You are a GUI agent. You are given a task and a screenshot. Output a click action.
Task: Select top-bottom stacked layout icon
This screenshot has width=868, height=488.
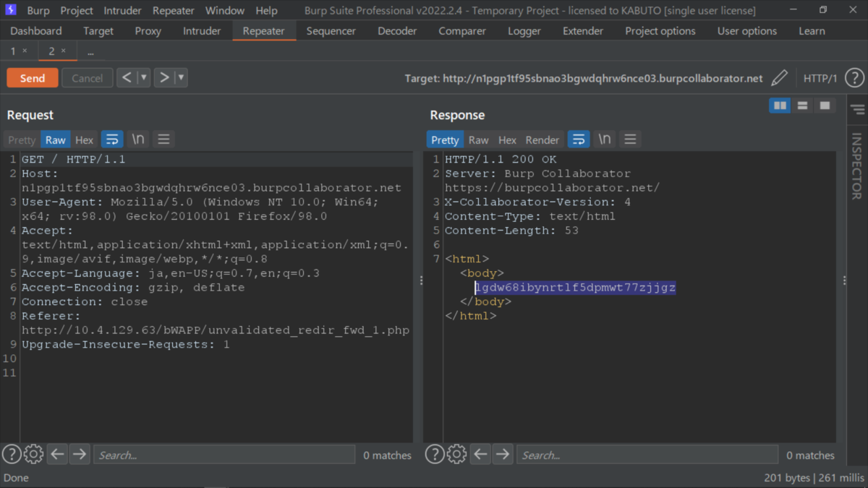[802, 106]
